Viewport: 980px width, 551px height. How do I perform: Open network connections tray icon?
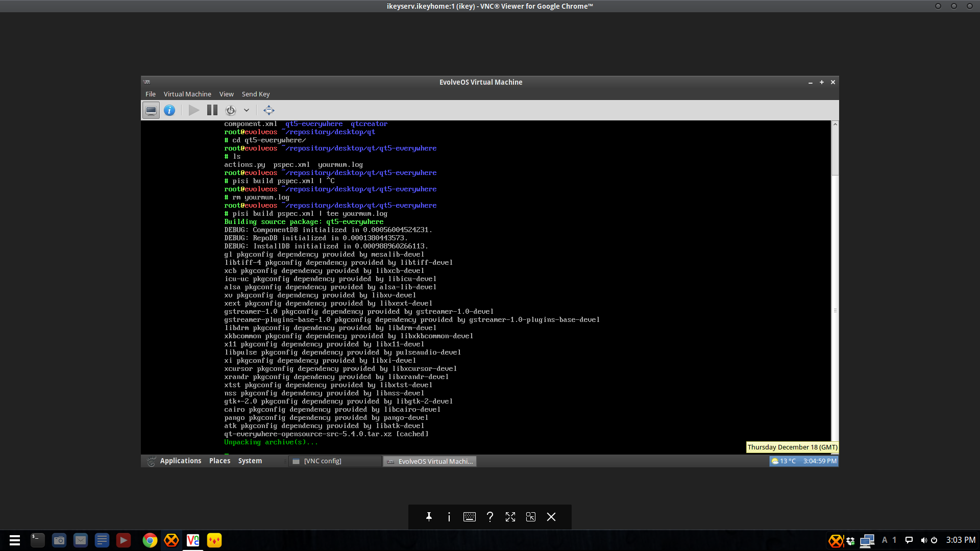[867, 541]
